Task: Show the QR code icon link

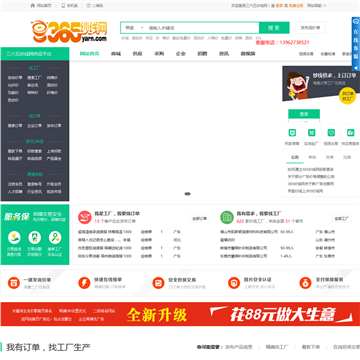Action: (x=88, y=6)
